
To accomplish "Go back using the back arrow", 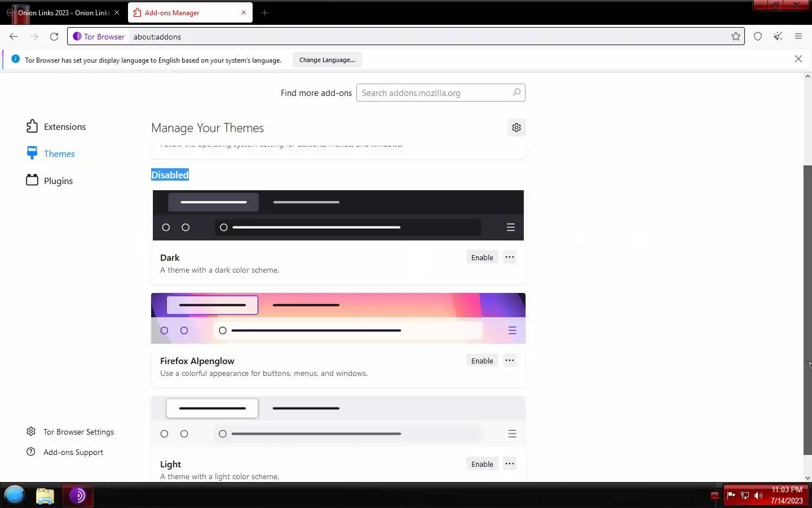I will point(14,37).
